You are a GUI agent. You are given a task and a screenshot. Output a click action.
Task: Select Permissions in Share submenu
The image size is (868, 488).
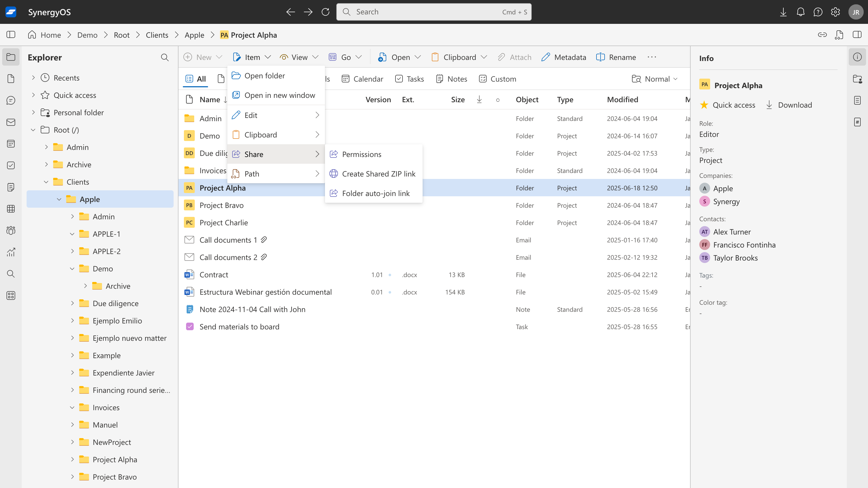click(x=362, y=154)
